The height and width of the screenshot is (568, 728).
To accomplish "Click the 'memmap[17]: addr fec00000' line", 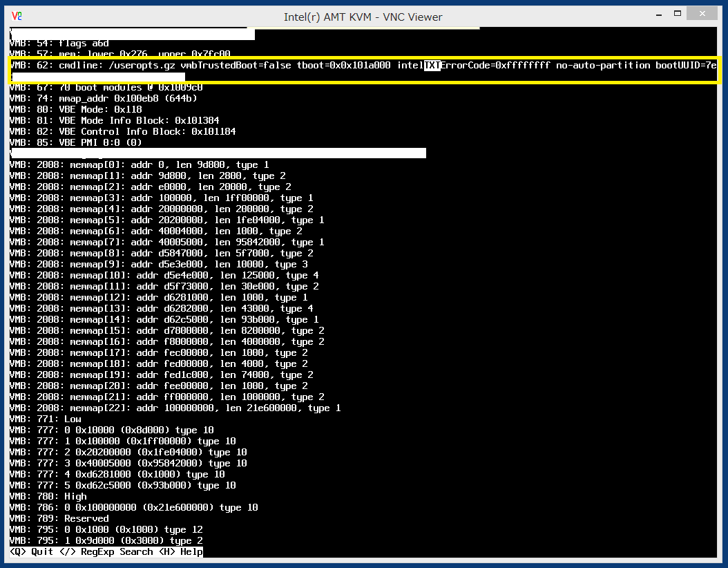I will 159,353.
